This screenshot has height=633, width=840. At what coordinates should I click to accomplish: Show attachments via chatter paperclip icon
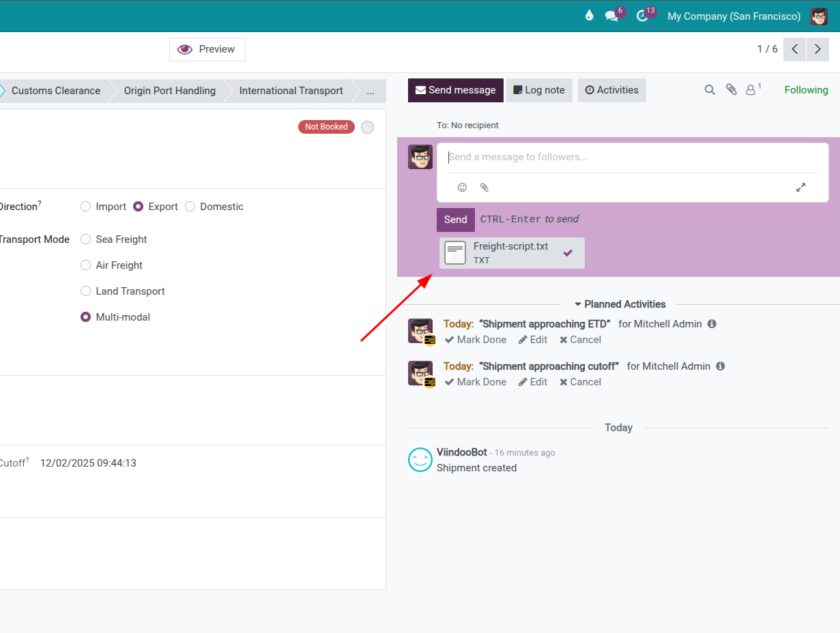coord(731,90)
